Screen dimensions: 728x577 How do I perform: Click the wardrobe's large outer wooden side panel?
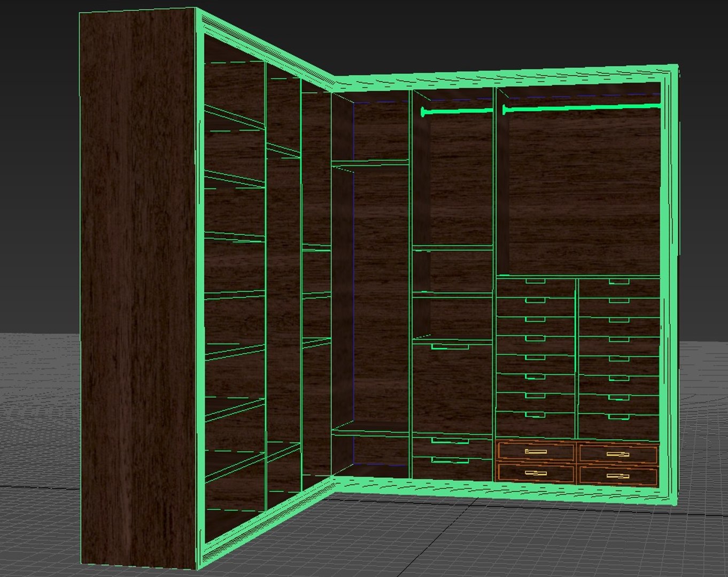click(137, 288)
